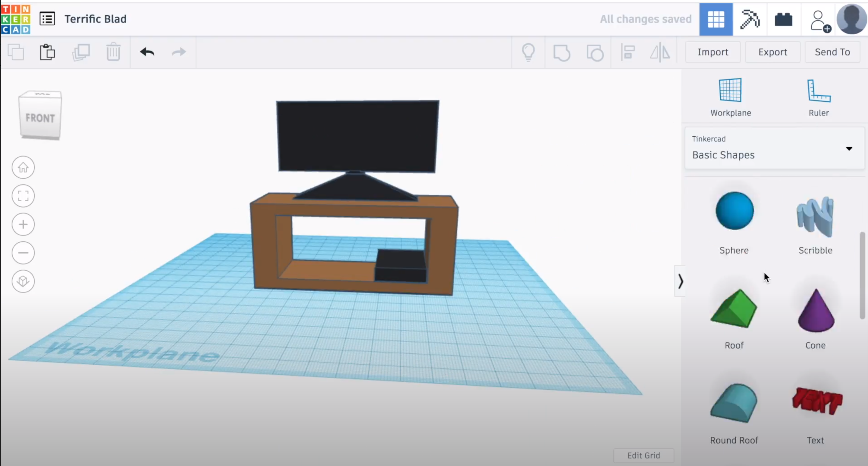Duplicate the selected shape
Screen dimensions: 868x466
click(81, 52)
